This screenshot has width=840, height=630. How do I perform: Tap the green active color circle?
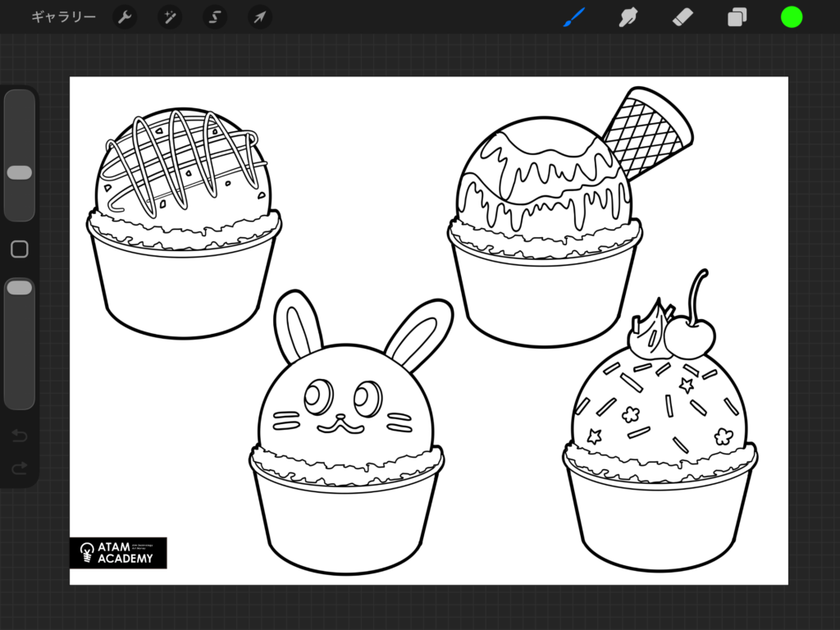point(792,17)
